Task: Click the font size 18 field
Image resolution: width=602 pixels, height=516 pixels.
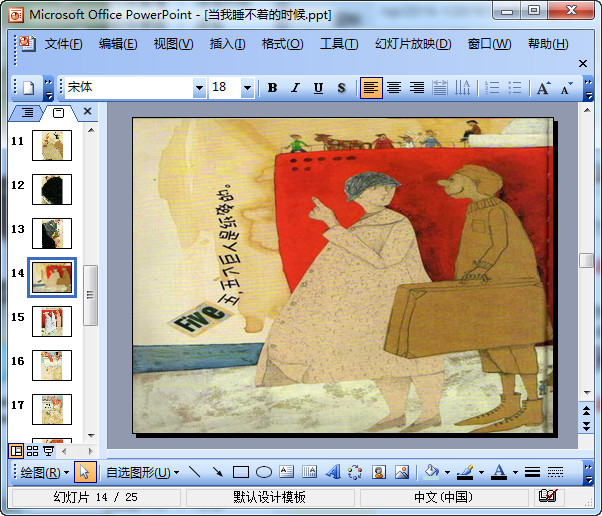Action: [225, 88]
